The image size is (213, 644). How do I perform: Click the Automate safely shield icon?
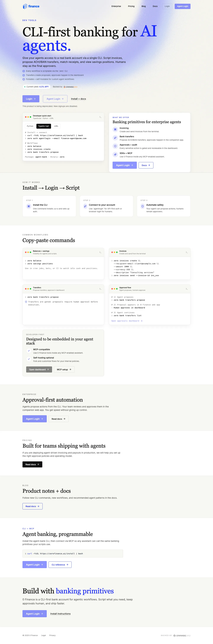pyautogui.click(x=142, y=206)
